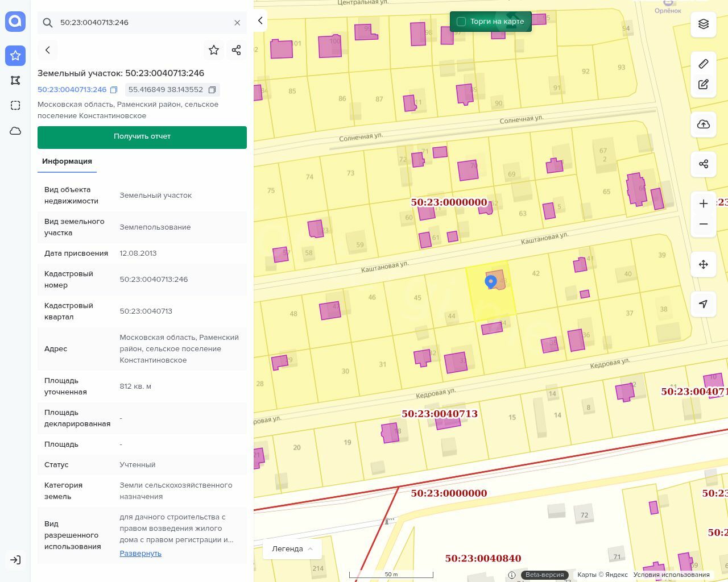Open the map layers panel
This screenshot has width=728, height=582.
tap(704, 24)
